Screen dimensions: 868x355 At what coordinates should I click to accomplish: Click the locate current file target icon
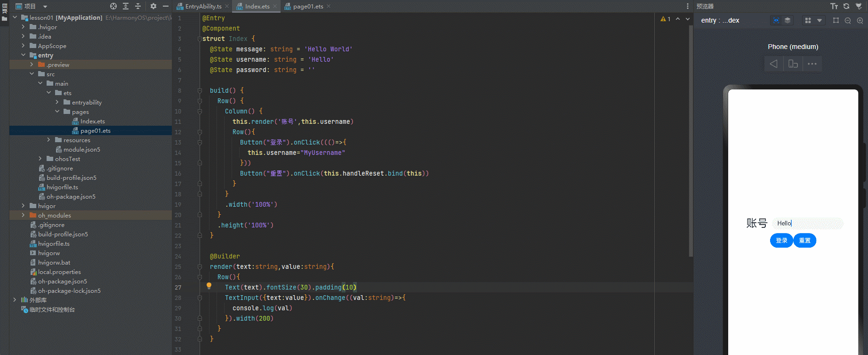tap(113, 6)
